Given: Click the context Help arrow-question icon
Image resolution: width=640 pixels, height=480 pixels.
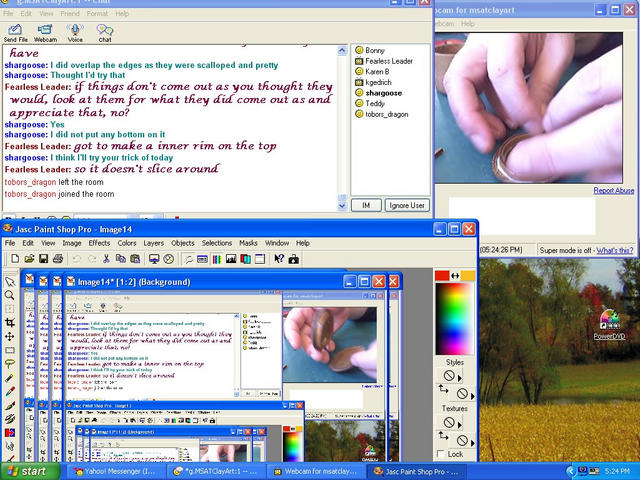Looking at the screenshot, I should click(x=279, y=259).
